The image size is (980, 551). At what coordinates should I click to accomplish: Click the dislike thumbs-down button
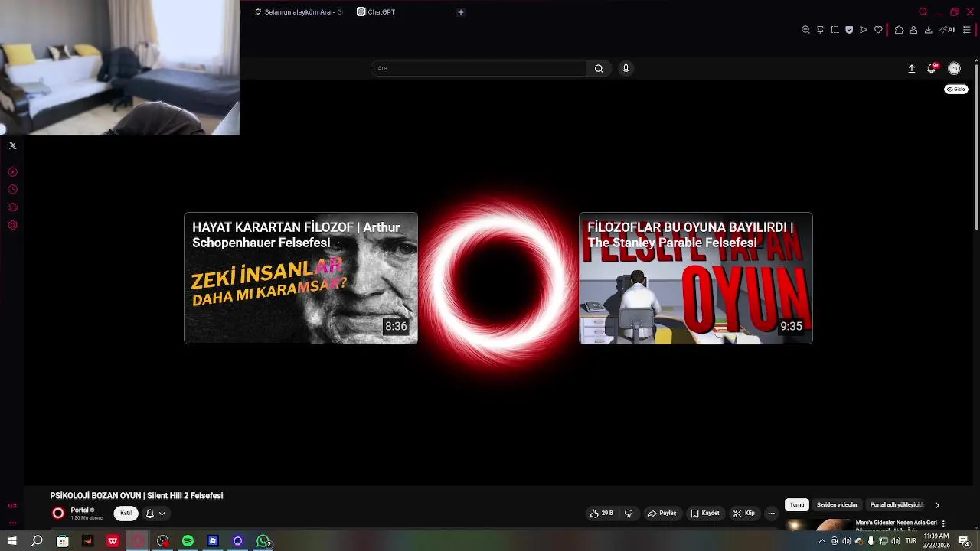point(629,514)
